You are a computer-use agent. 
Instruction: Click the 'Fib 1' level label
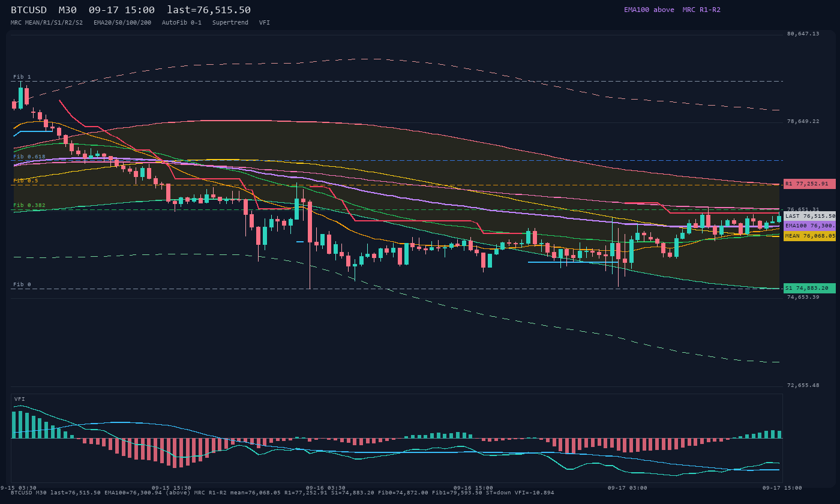point(22,77)
